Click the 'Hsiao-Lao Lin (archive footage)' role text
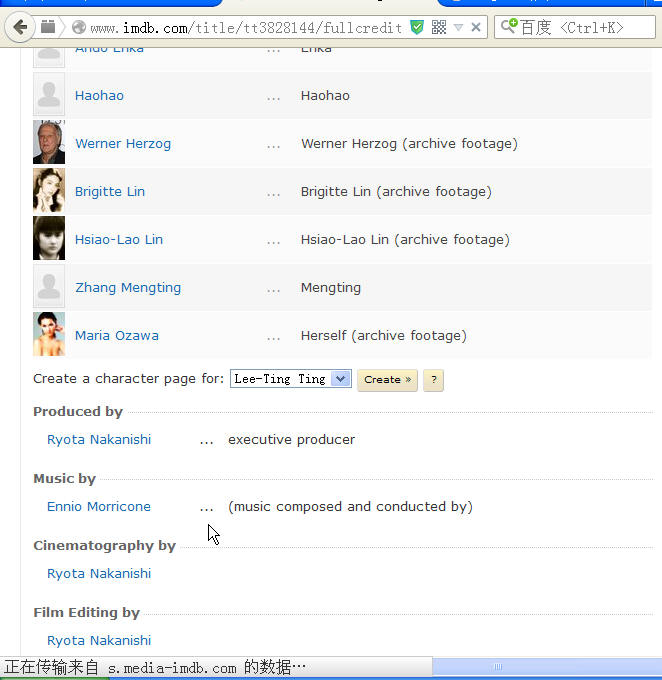The width and height of the screenshot is (662, 680). [x=405, y=240]
